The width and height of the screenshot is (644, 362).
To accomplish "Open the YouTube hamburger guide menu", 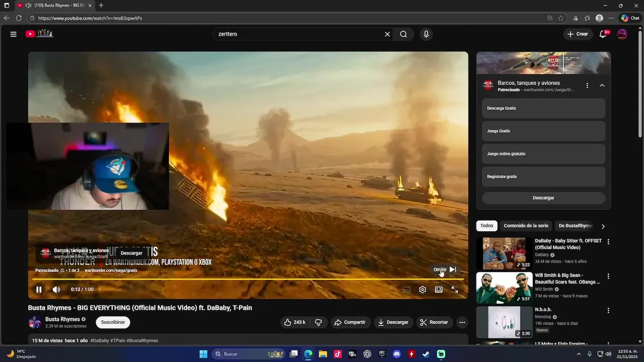I will (x=14, y=34).
